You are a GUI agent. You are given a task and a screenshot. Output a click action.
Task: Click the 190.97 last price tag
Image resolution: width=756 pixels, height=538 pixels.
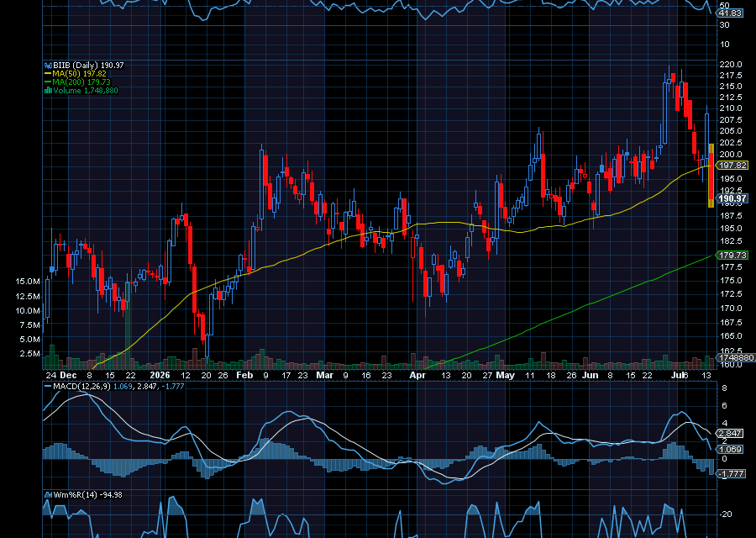732,198
